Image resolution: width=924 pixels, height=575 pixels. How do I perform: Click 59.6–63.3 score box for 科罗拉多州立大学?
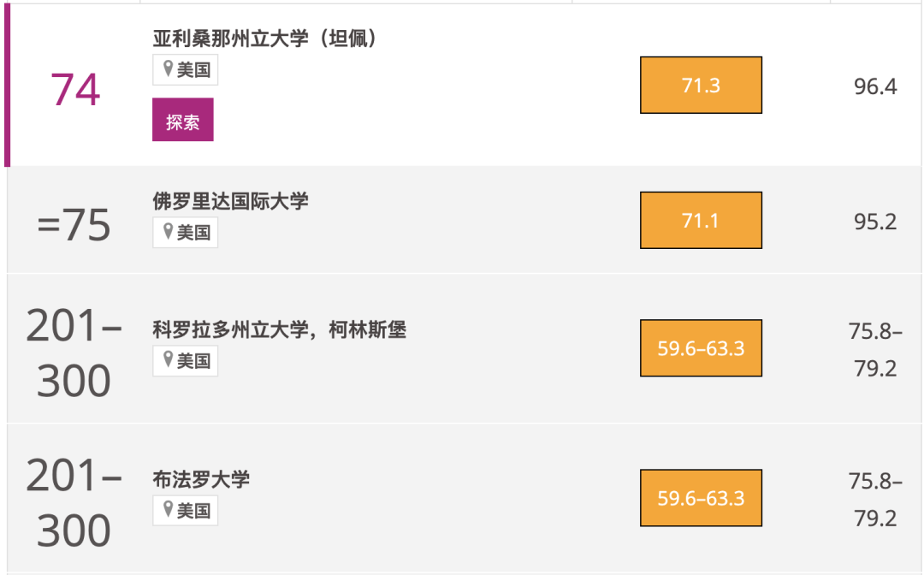coord(702,348)
